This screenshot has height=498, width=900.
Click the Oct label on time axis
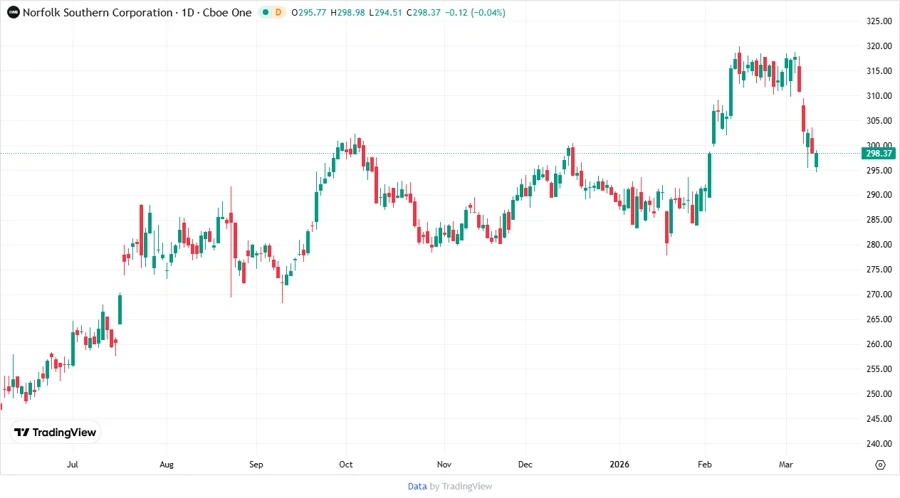point(346,464)
